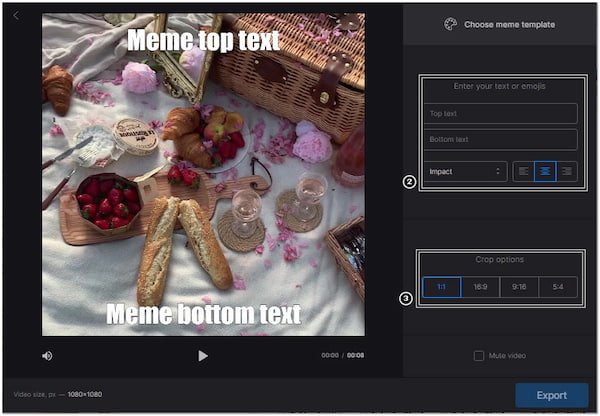Viewport: 600px width, 416px height.
Task: Open the Impact font dropdown
Action: pyautogui.click(x=465, y=171)
